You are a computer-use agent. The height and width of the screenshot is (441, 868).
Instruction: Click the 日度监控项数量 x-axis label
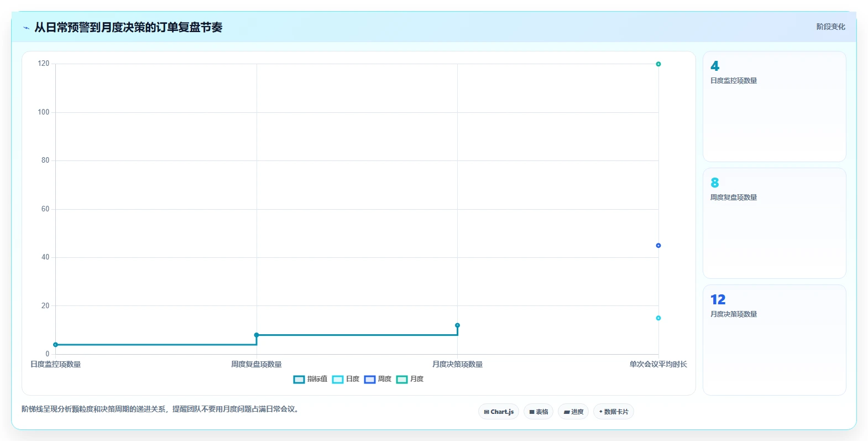coord(55,365)
